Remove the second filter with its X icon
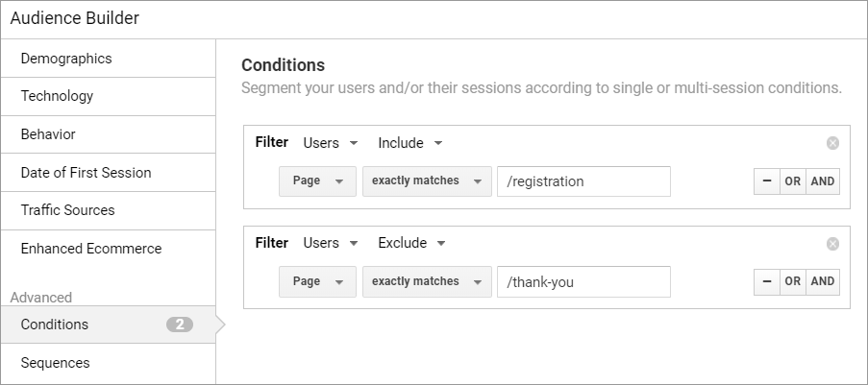 [x=832, y=244]
